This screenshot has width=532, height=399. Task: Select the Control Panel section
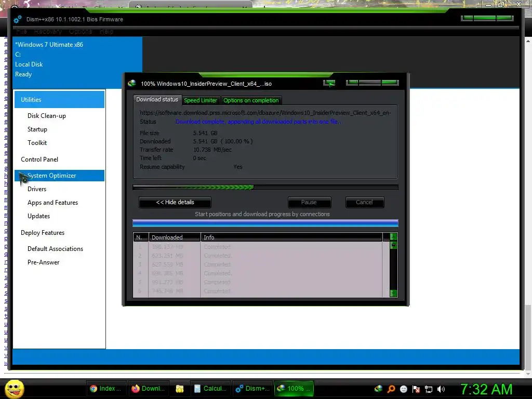(x=39, y=159)
